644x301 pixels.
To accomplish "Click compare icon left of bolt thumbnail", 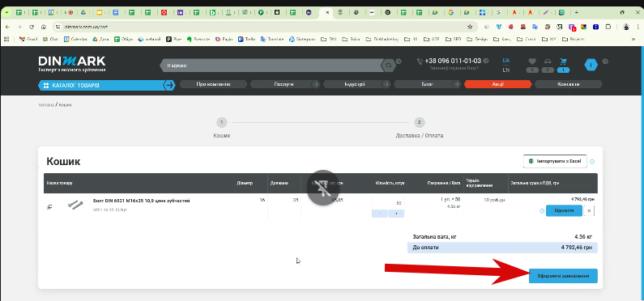I will coord(49,207).
